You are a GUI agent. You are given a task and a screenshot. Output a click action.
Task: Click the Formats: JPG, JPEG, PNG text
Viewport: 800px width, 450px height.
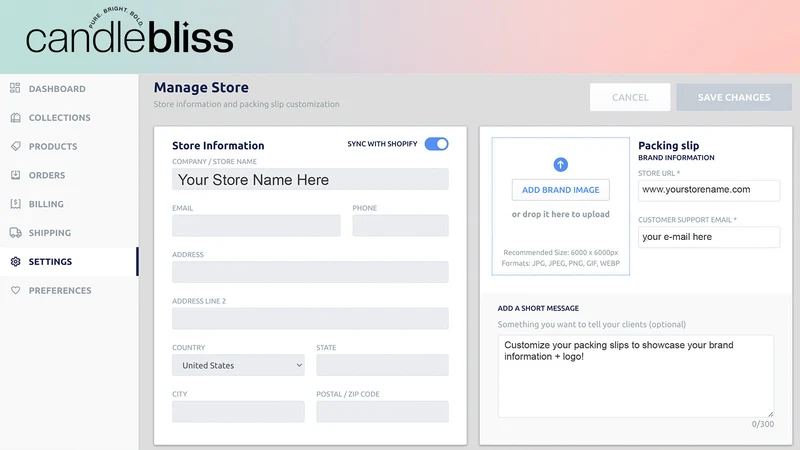tap(560, 263)
